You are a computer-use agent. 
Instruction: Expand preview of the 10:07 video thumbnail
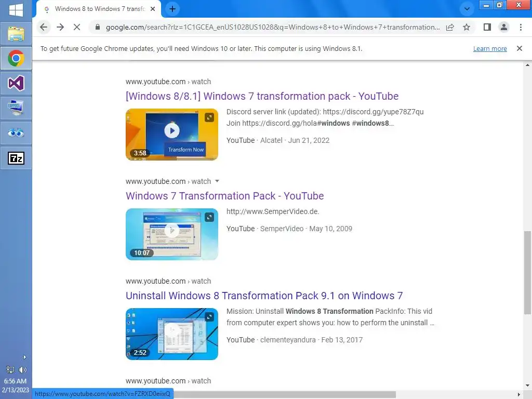coord(209,217)
